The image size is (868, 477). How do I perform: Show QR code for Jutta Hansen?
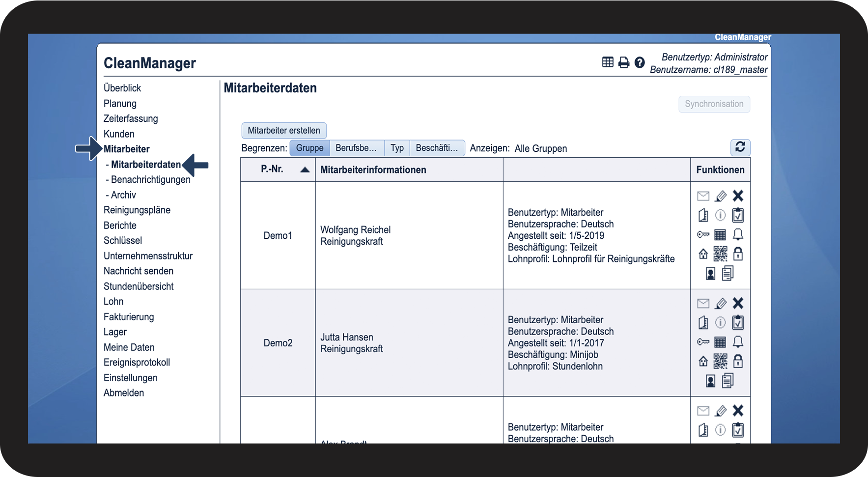720,362
